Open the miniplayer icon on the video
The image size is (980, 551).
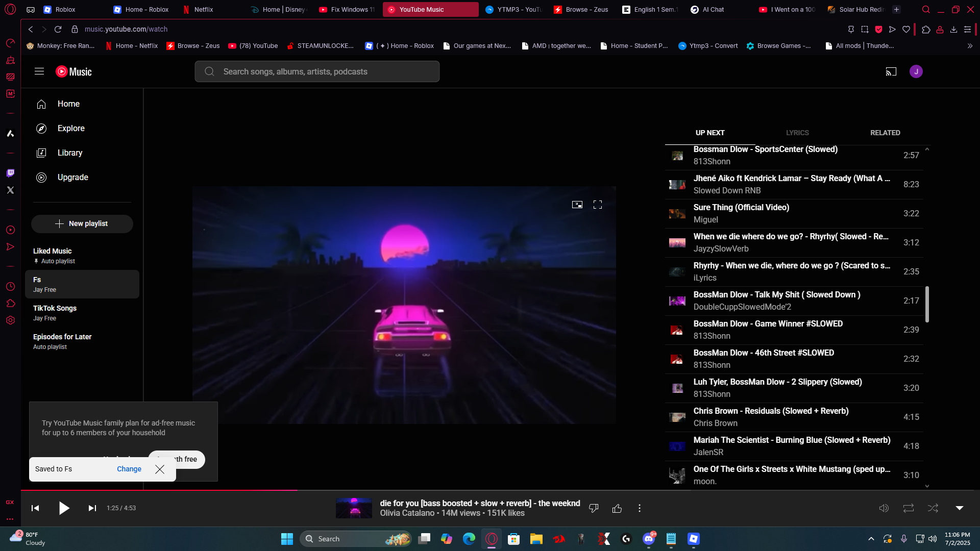577,205
